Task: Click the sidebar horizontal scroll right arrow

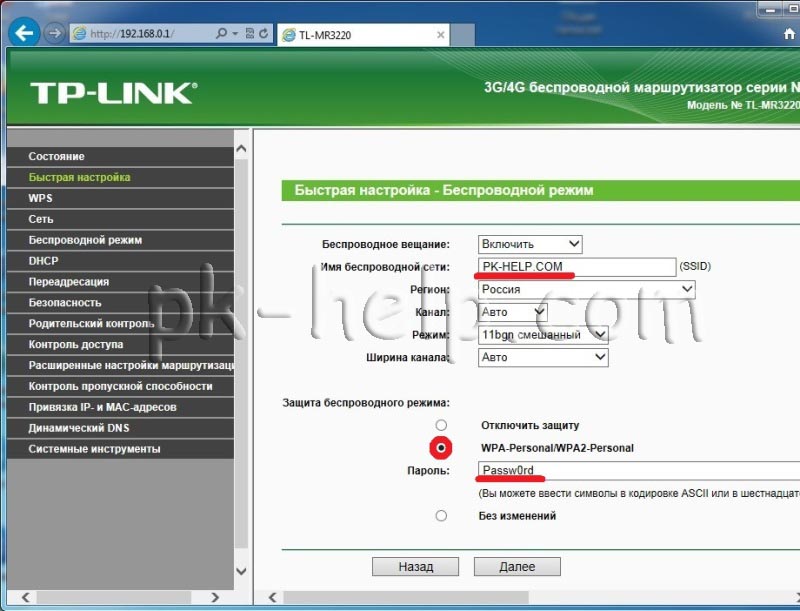Action: click(x=215, y=597)
